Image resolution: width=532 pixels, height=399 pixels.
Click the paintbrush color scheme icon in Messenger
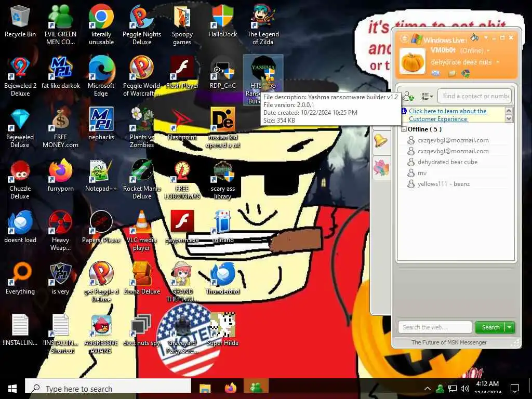point(474,37)
